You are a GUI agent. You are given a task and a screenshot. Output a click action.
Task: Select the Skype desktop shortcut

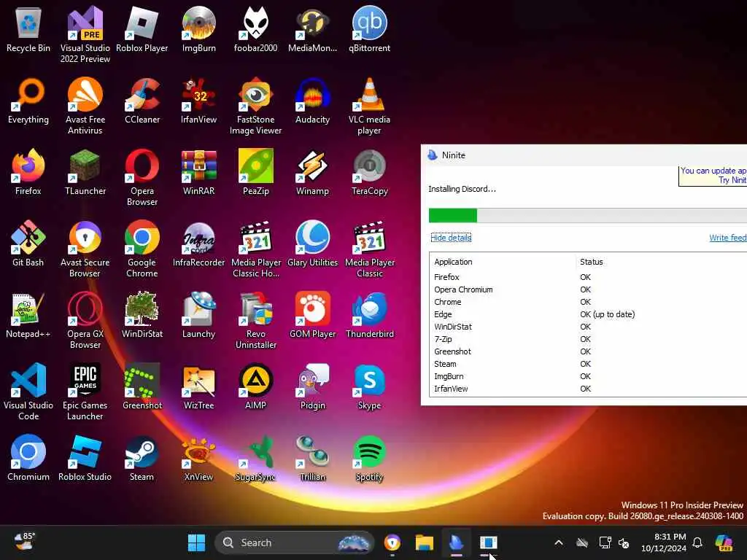369,386
